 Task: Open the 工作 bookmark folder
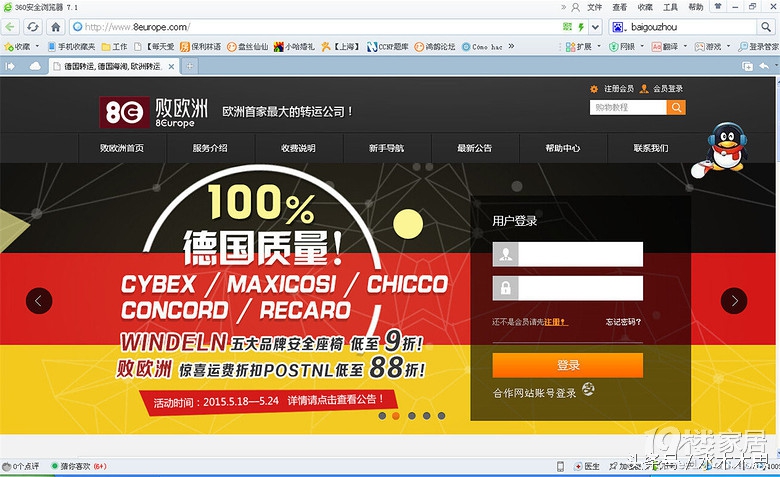pyautogui.click(x=114, y=47)
